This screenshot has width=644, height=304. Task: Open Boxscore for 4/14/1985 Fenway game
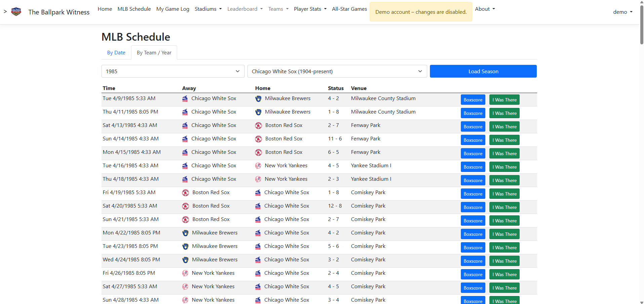pyautogui.click(x=473, y=140)
